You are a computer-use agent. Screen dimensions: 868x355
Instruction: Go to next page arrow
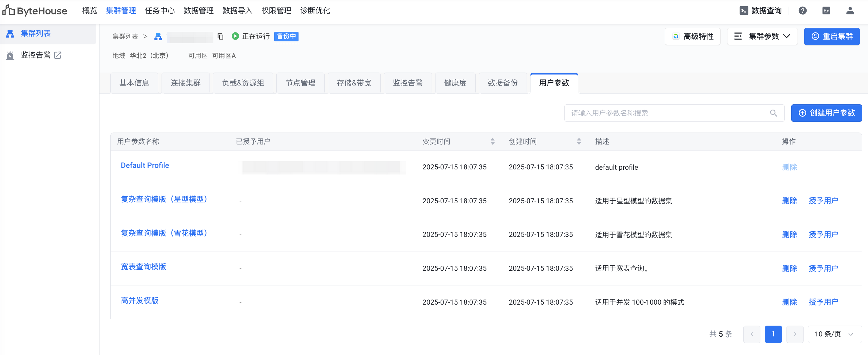coord(795,334)
